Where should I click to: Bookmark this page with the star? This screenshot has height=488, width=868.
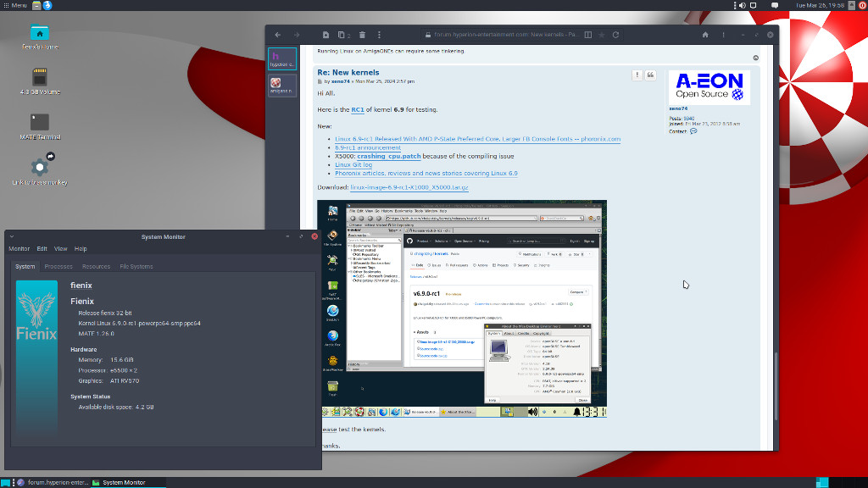[x=602, y=35]
